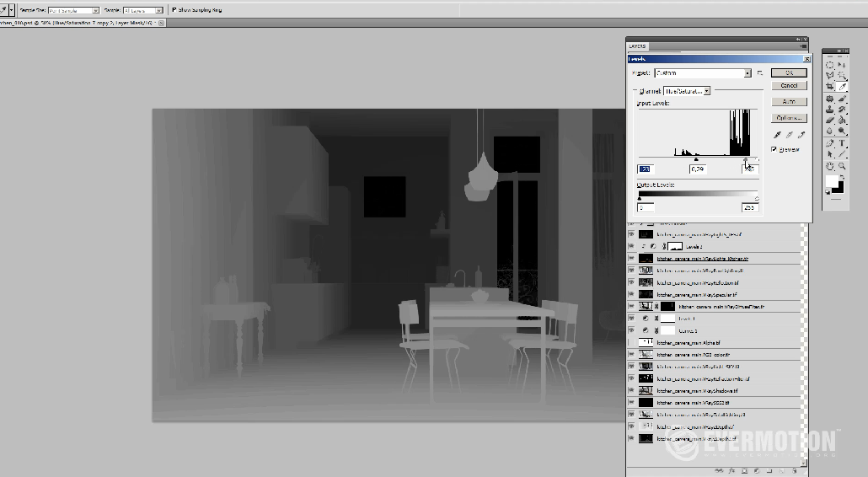Screen dimensions: 868x477
Task: Select the Move tool in toolbox
Action: (x=842, y=65)
